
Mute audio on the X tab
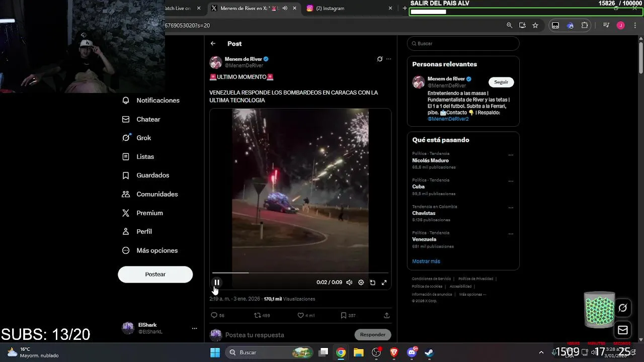coord(285,8)
